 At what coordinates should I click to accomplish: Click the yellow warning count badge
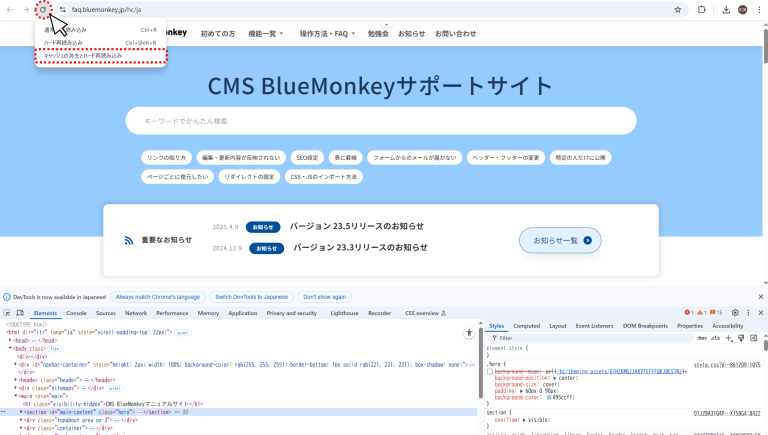point(701,313)
